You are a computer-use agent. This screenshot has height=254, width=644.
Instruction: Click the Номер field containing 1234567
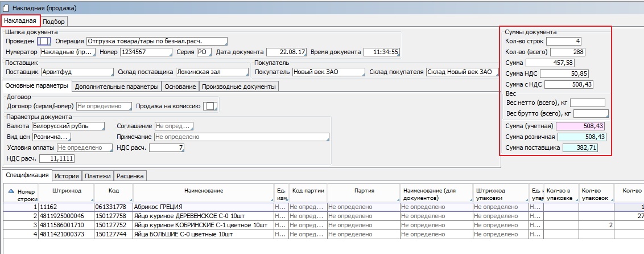pos(146,52)
